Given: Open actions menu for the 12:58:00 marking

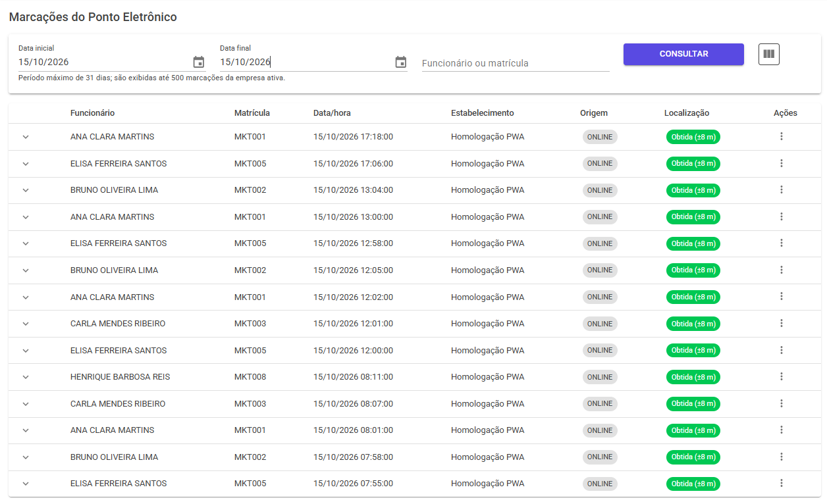Looking at the screenshot, I should coord(782,243).
